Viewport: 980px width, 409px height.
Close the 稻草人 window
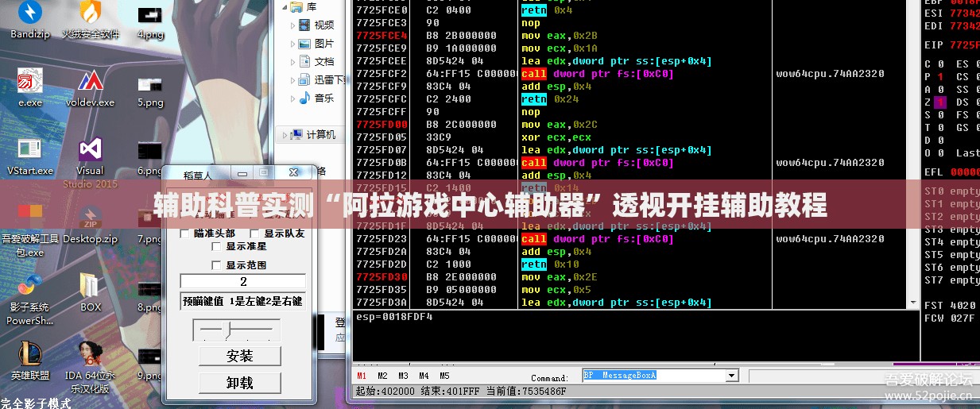(294, 172)
